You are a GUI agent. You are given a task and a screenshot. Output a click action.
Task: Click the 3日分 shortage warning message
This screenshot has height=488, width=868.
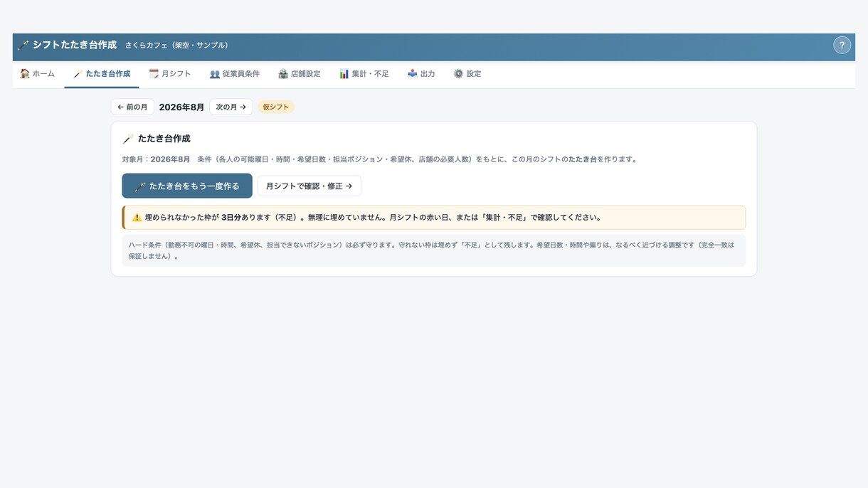point(434,218)
